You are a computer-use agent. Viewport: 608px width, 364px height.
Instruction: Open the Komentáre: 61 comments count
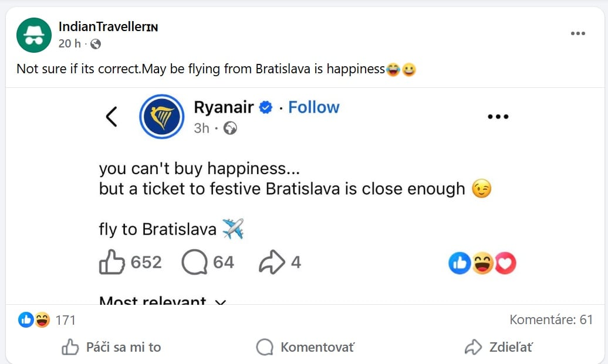551,320
